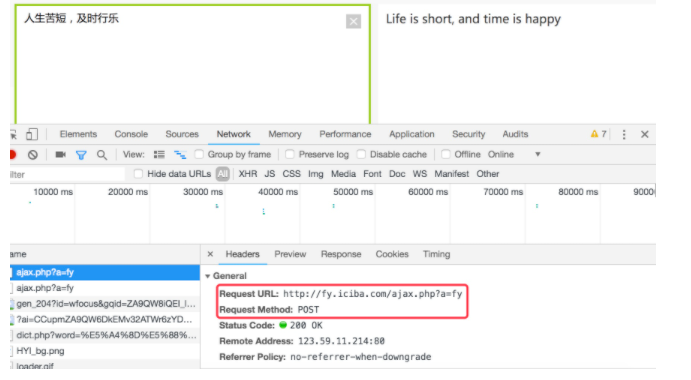The image size is (691, 380).
Task: Switch to large request rows view
Action: [x=159, y=155]
